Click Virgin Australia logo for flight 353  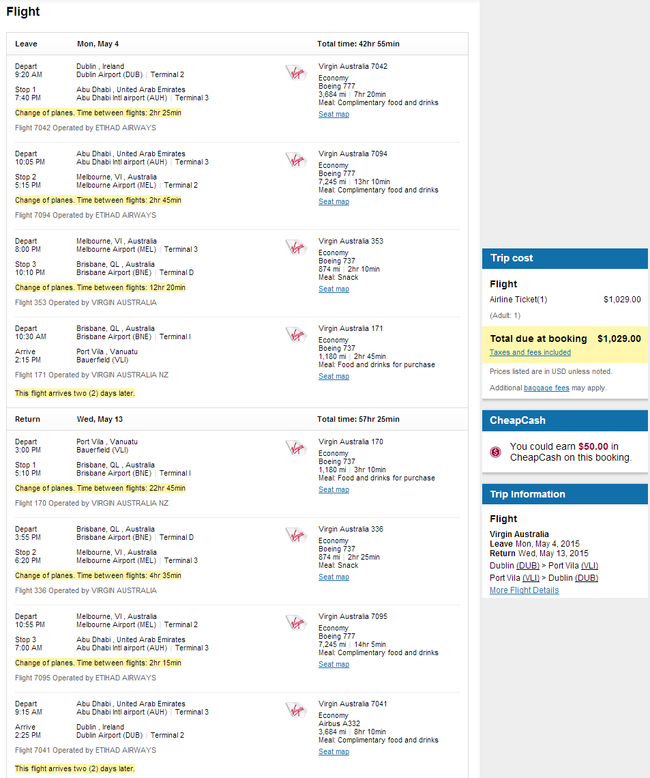coord(296,247)
